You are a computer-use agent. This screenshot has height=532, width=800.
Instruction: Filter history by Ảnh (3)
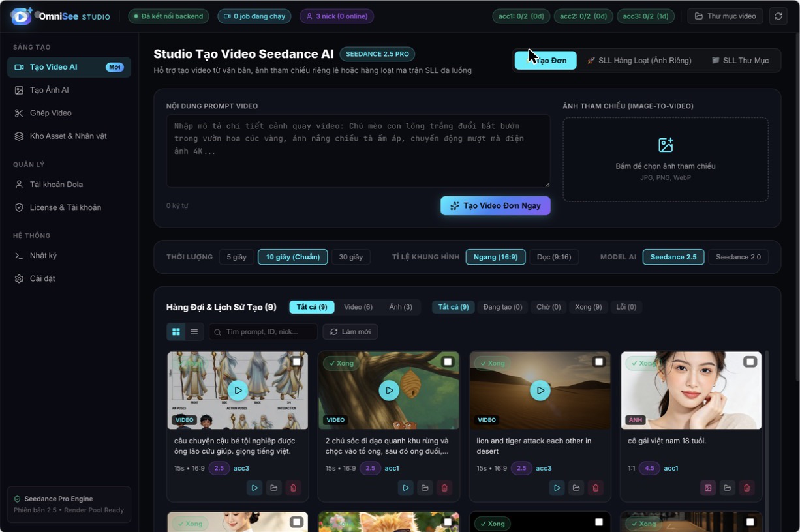[401, 307]
